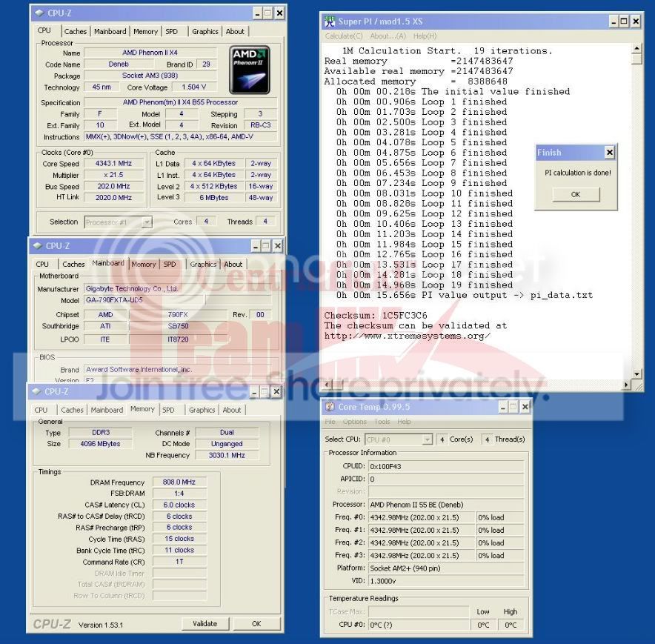Viewport: 655px width, 644px height.
Task: Click the Validate button in CPU-Z
Action: 205,624
